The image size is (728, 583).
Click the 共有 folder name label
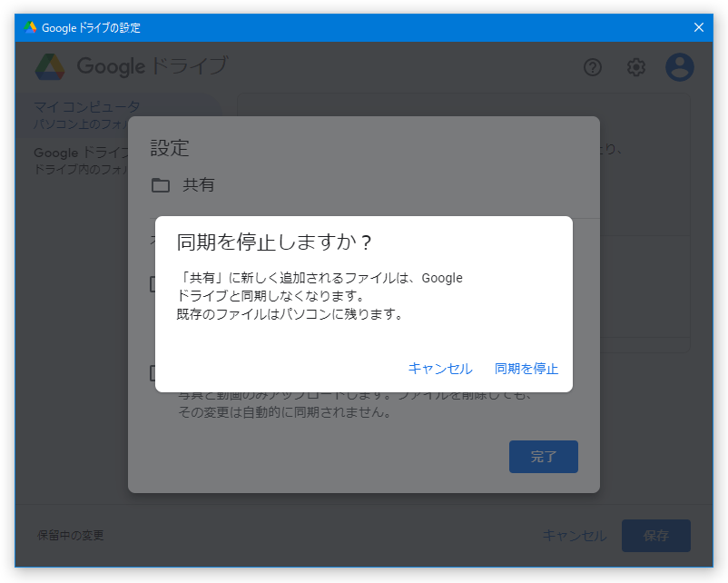tap(198, 185)
